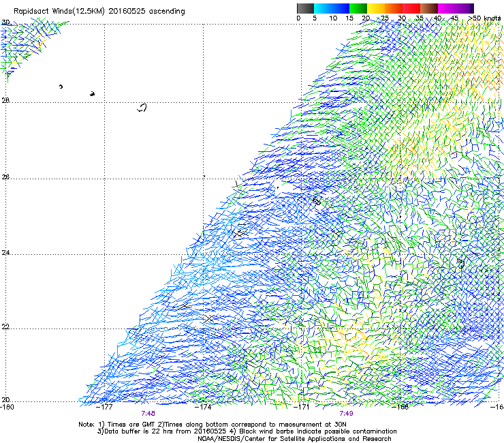Image resolution: width=504 pixels, height=443 pixels.
Task: Click the magenta 40-45 knots legend swatch
Action: tap(447, 8)
